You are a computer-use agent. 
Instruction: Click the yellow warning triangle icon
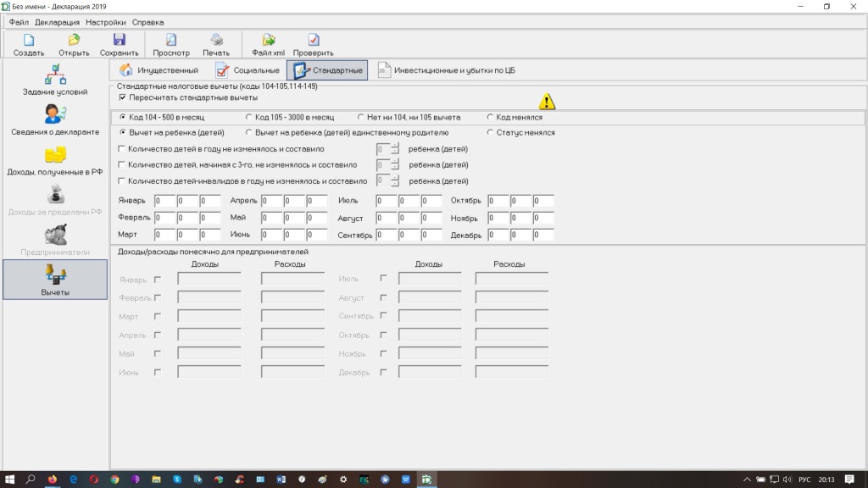548,102
